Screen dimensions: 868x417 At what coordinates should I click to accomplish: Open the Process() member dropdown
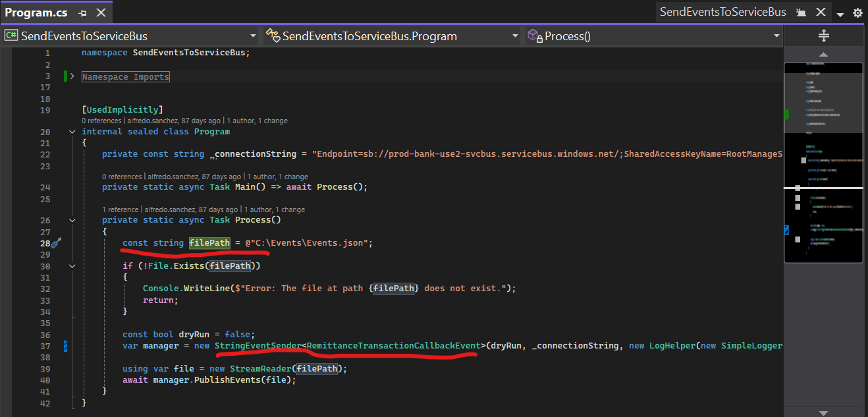click(x=776, y=36)
